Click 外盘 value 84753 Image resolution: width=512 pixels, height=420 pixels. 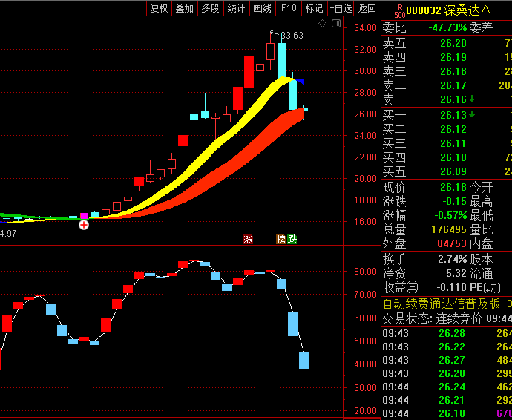pos(452,243)
